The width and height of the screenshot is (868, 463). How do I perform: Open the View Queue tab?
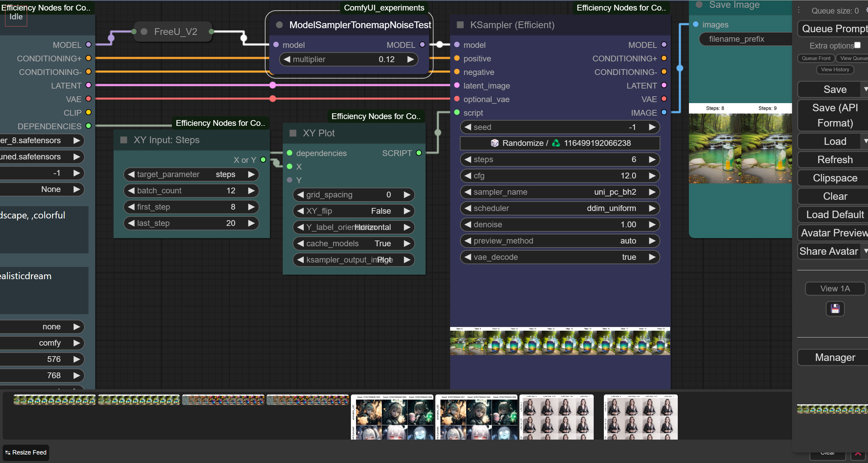pyautogui.click(x=853, y=58)
